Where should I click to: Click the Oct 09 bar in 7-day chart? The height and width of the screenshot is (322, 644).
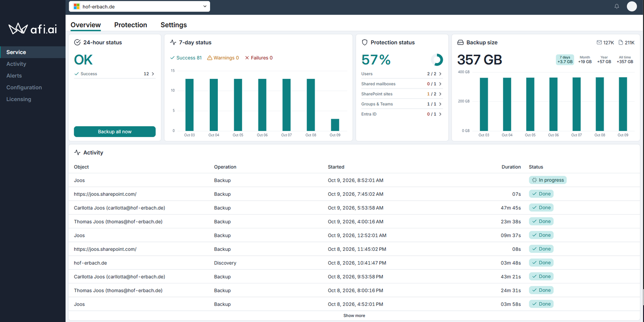[335, 125]
